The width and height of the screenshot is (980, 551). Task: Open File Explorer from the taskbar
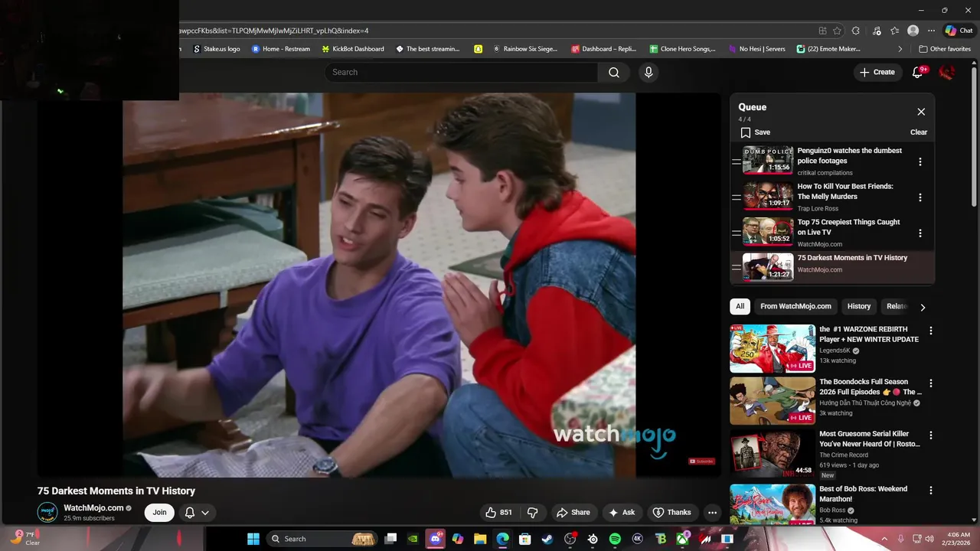tap(480, 539)
